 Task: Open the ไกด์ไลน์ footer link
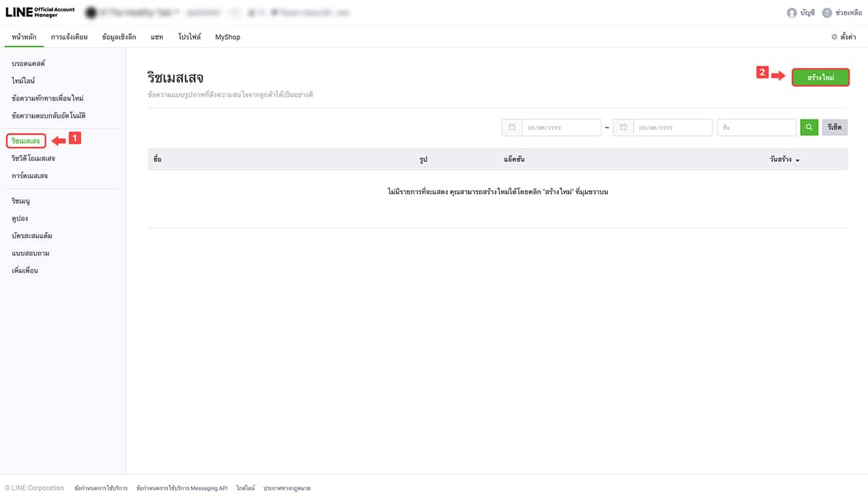click(245, 489)
